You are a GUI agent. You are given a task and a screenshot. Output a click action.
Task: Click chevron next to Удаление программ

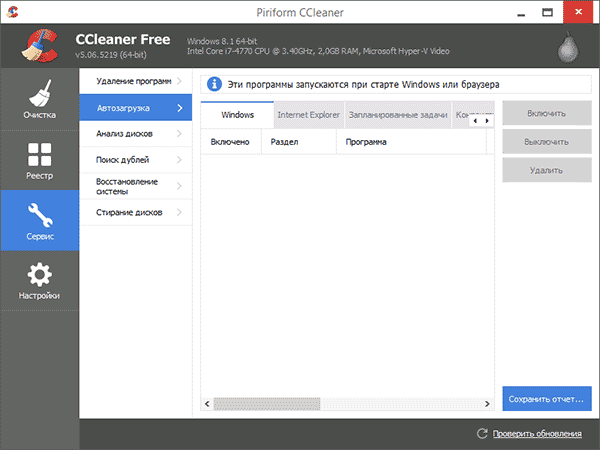point(179,81)
